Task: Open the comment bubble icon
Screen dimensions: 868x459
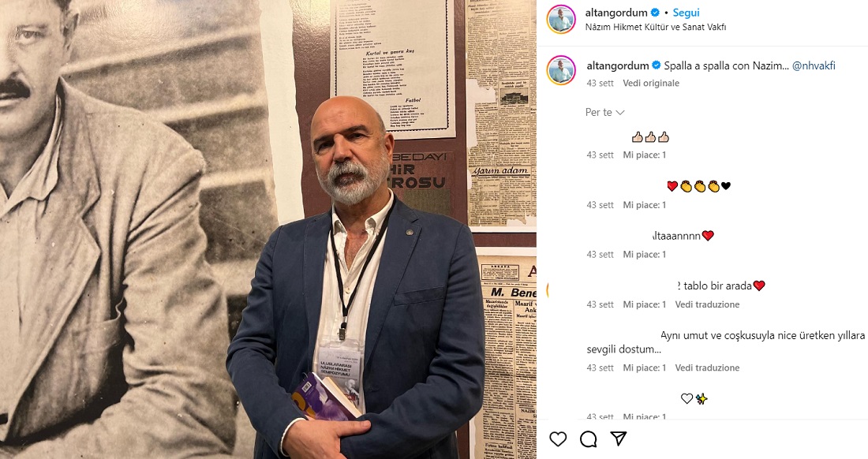Action: 588,439
